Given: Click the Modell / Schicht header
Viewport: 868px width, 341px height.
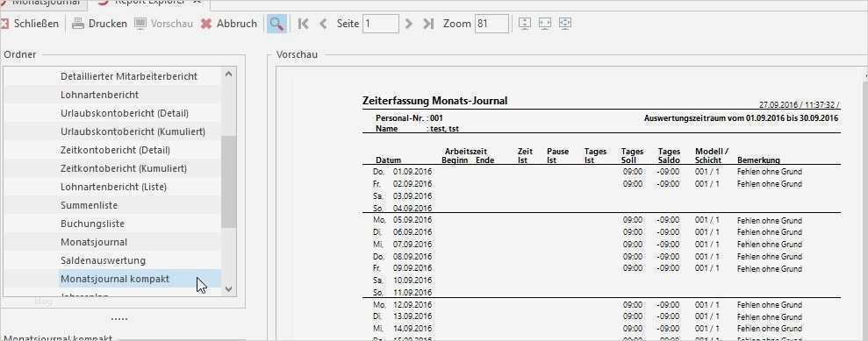Looking at the screenshot, I should click(x=712, y=156).
